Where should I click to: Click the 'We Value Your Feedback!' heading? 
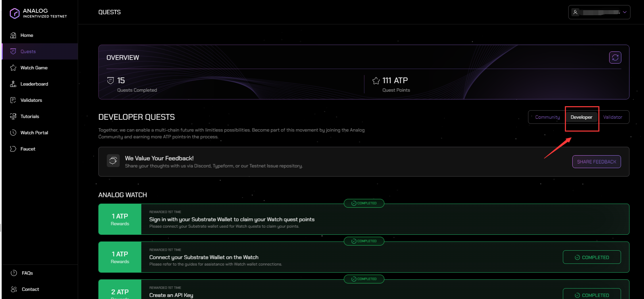(159, 158)
